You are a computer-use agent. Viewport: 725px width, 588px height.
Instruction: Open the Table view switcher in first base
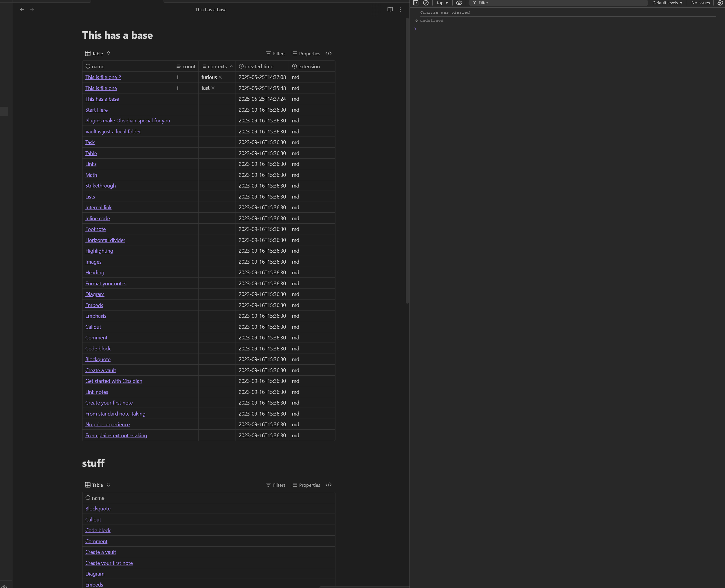coord(98,54)
